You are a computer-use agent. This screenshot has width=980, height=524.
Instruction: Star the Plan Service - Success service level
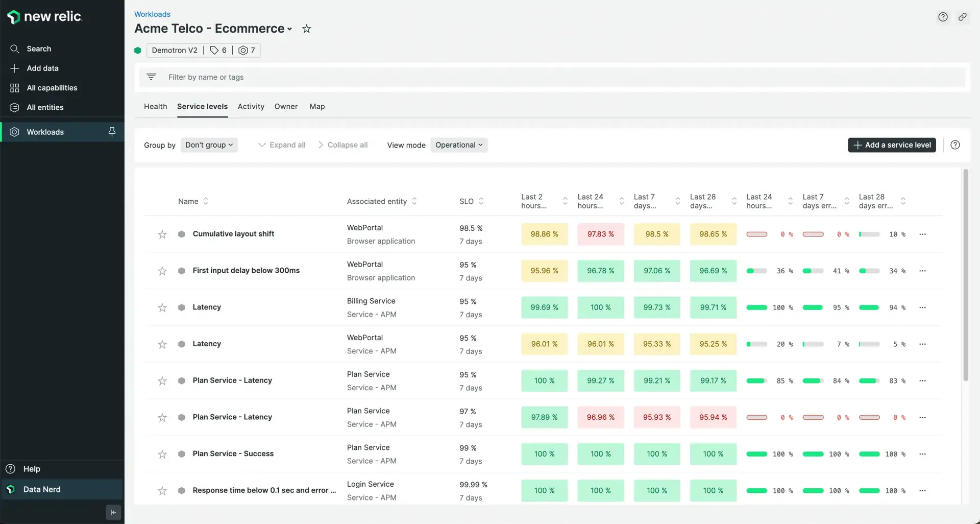[162, 454]
